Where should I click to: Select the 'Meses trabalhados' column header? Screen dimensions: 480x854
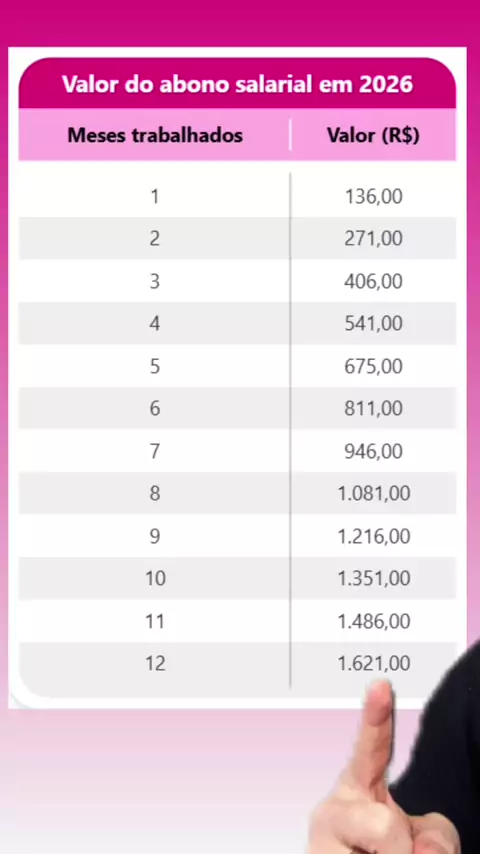(155, 135)
